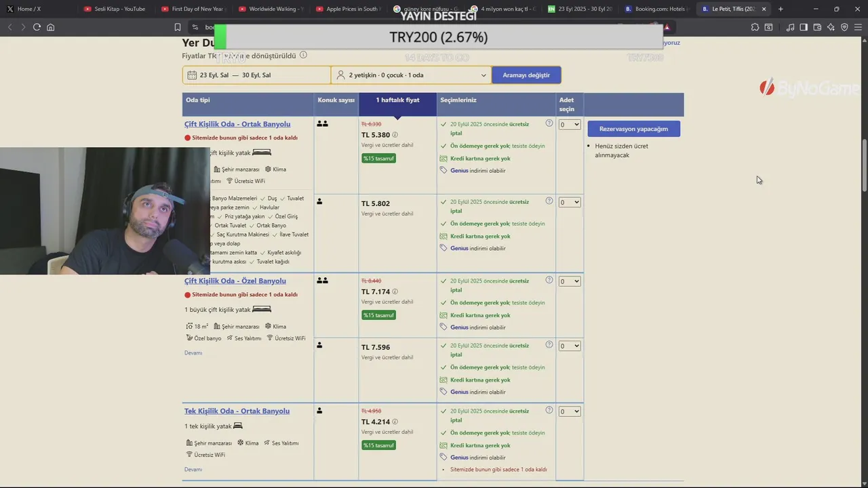Click the price TL 5.802

coord(376,203)
